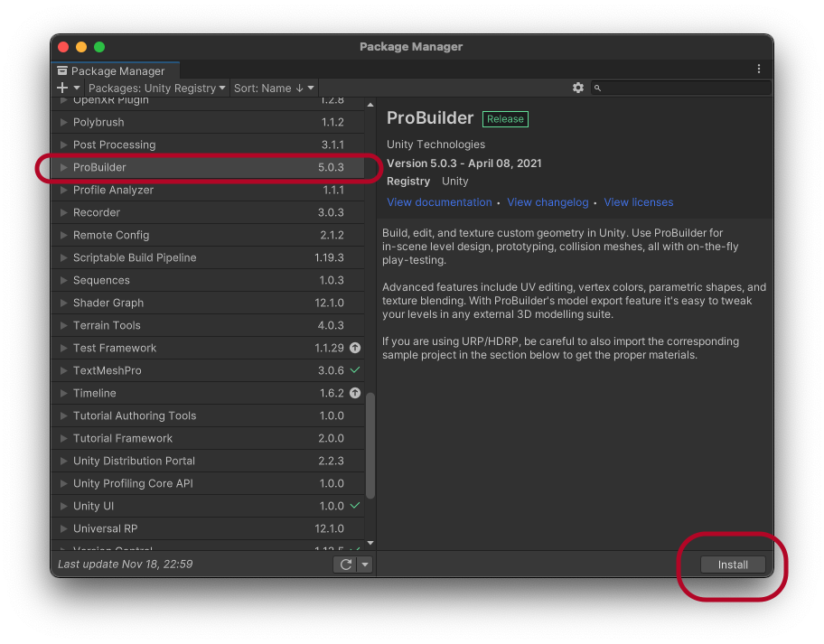Expand the Terrain Tools arrow
824x644 pixels.
(x=63, y=325)
